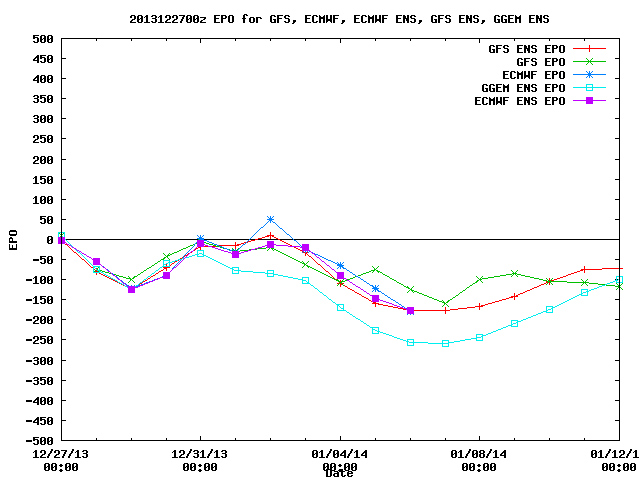Click the x-axis date label 12/31/13

(x=199, y=454)
